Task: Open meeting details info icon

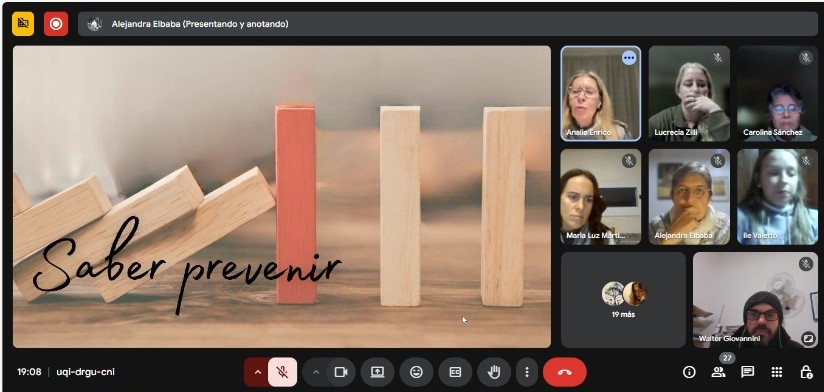Action: (689, 372)
